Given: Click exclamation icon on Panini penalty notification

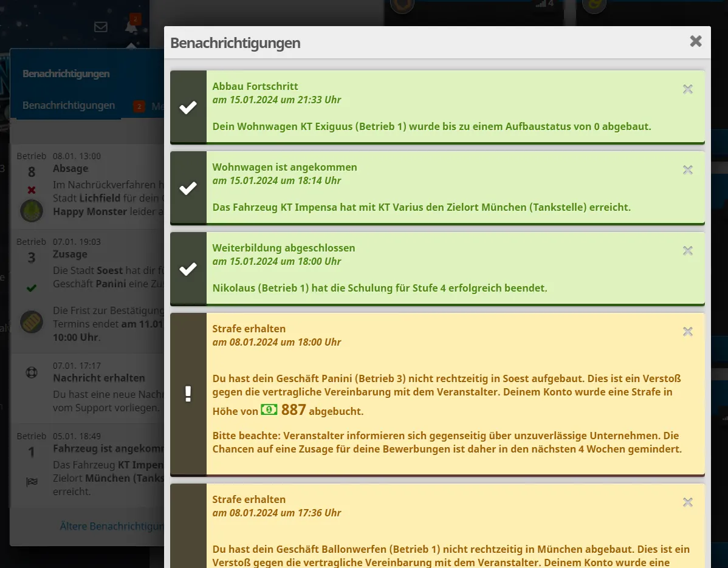Looking at the screenshot, I should pos(188,394).
